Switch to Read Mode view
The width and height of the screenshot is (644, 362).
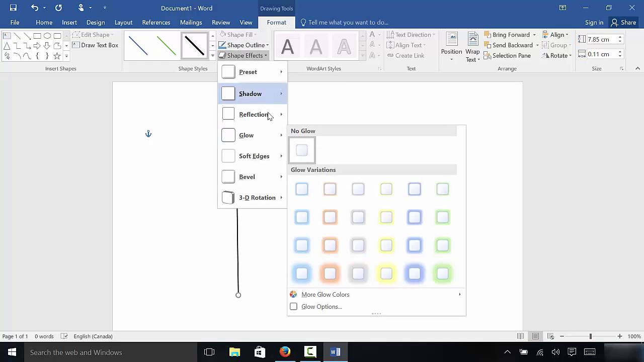(520, 336)
